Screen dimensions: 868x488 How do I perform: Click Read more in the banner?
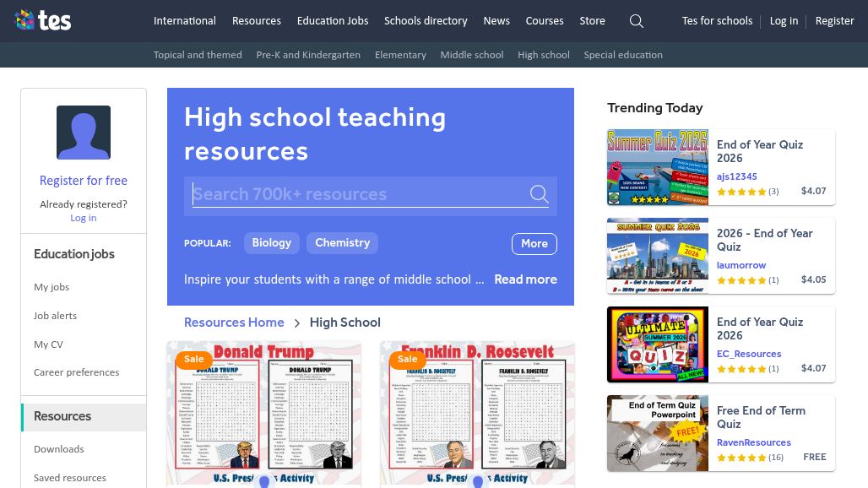(526, 279)
